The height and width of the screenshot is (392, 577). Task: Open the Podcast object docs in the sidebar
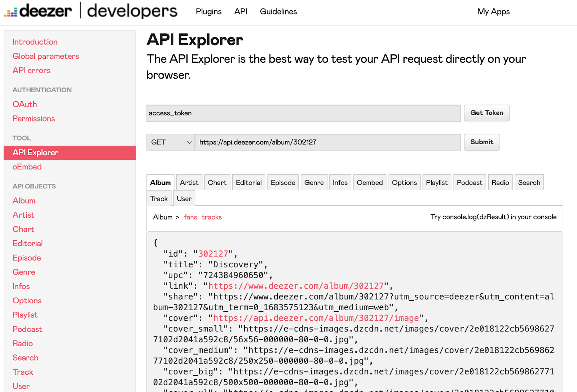tap(27, 329)
